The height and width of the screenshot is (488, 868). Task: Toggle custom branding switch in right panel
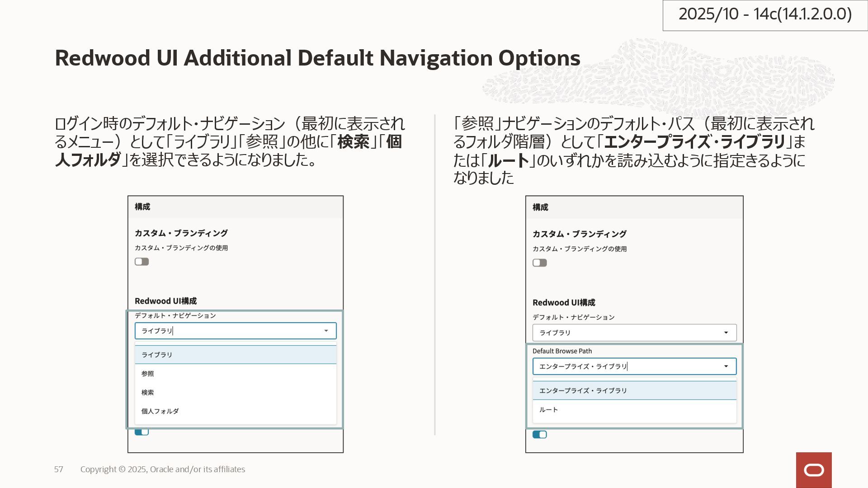(x=539, y=263)
